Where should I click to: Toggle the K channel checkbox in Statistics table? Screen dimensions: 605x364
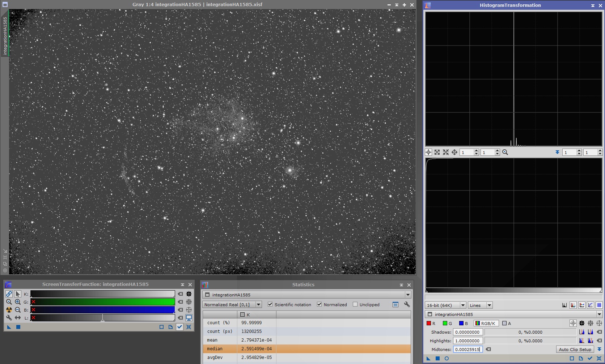click(242, 314)
